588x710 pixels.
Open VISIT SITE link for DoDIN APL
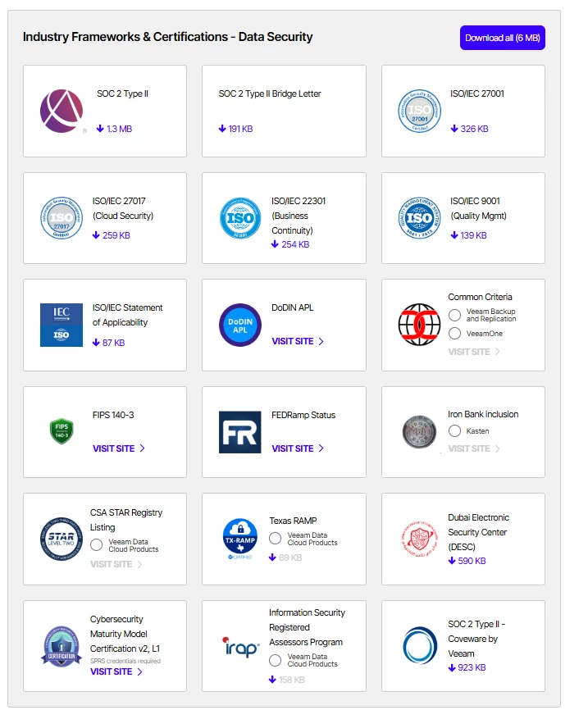pyautogui.click(x=298, y=341)
